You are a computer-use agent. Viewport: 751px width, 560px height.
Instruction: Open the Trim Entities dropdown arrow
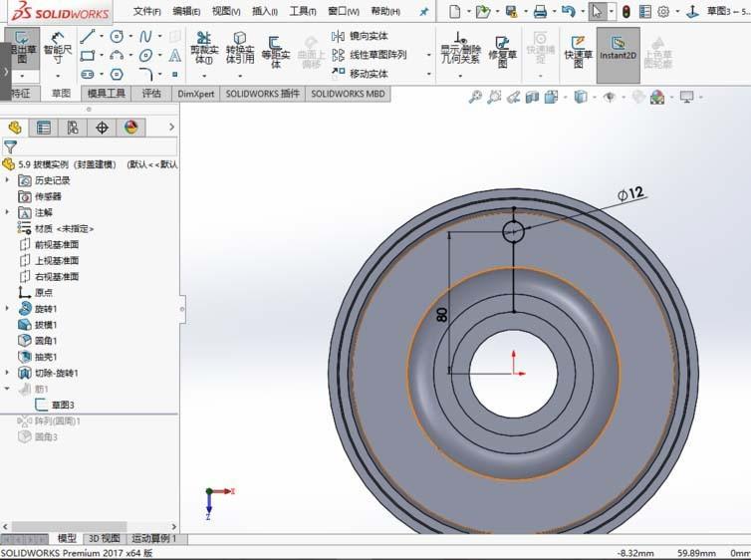[204, 76]
